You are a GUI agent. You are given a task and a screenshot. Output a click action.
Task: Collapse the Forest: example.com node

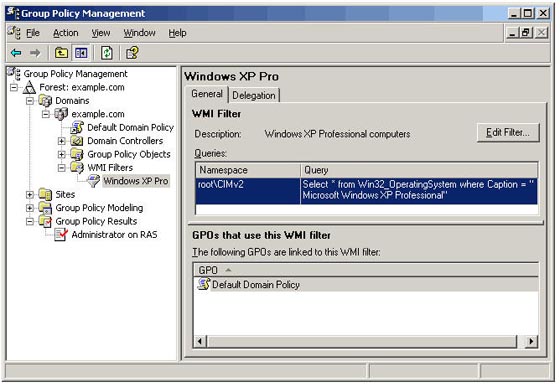pos(14,87)
